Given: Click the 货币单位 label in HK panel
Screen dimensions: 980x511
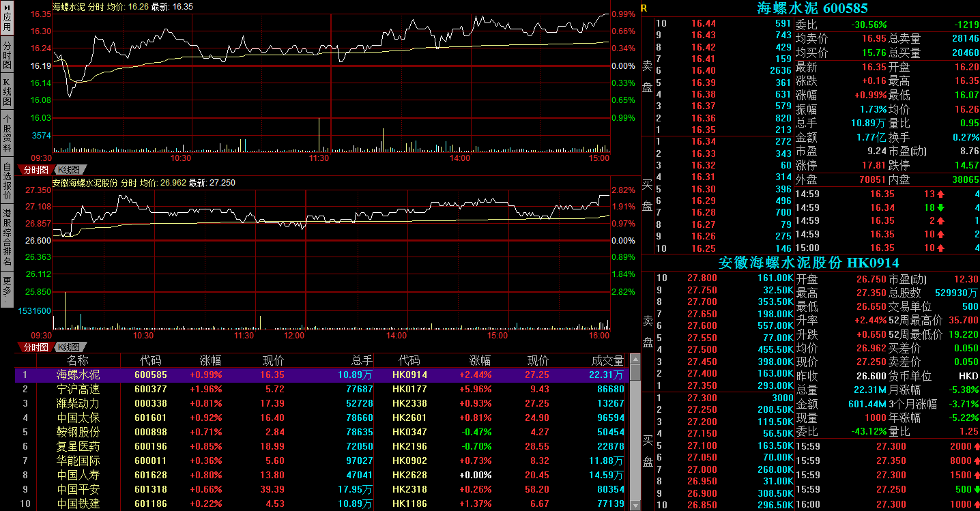Looking at the screenshot, I should (x=910, y=376).
